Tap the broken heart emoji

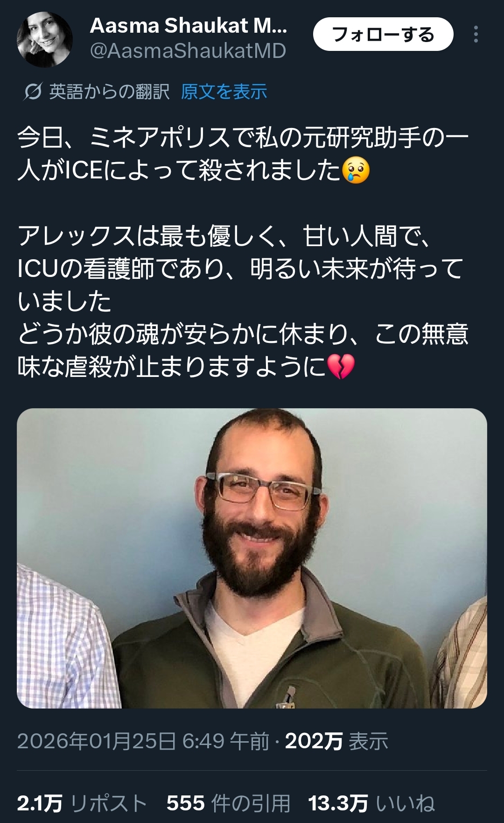click(341, 367)
